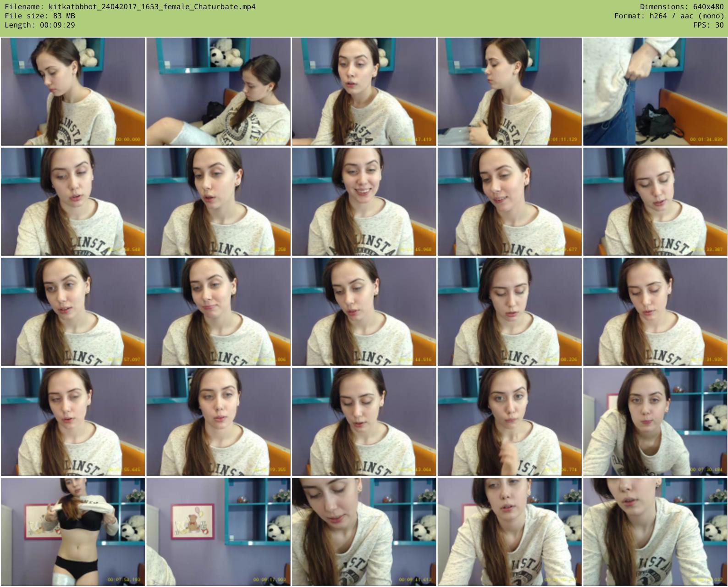The height and width of the screenshot is (587, 728).
Task: Open the thumbnail stamped 00:07:30.484
Action: click(655, 422)
